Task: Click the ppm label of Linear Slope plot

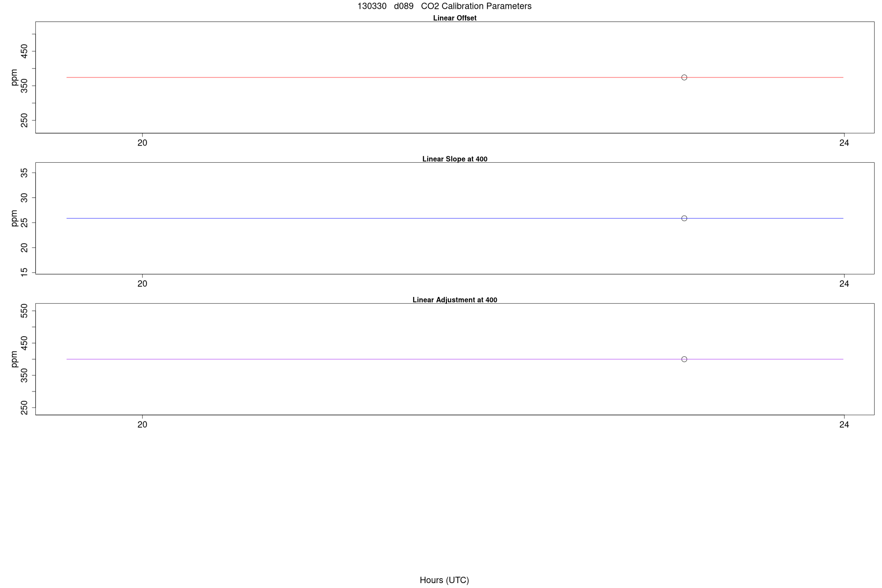Action: pyautogui.click(x=14, y=218)
